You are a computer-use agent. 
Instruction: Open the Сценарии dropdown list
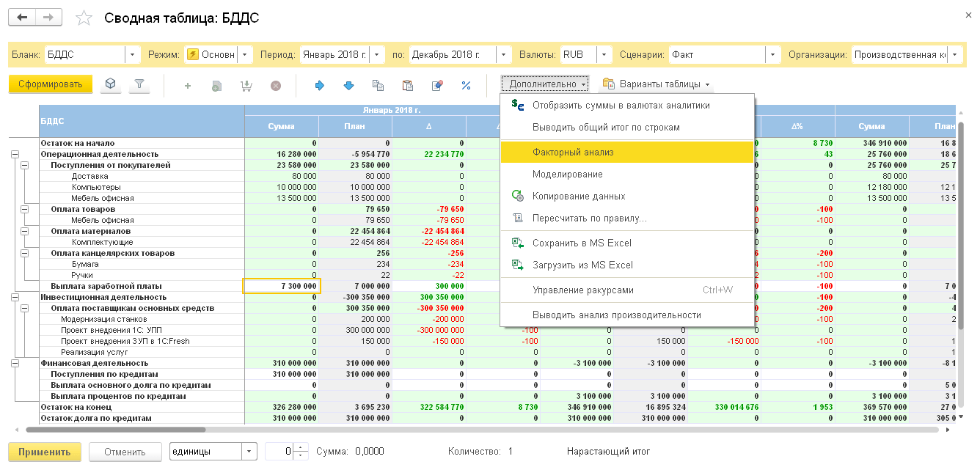[x=773, y=54]
